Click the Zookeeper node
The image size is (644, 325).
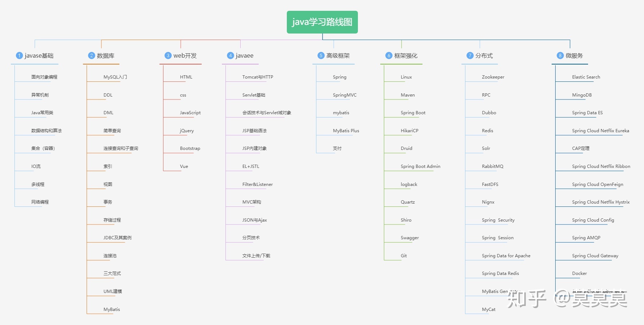point(493,77)
